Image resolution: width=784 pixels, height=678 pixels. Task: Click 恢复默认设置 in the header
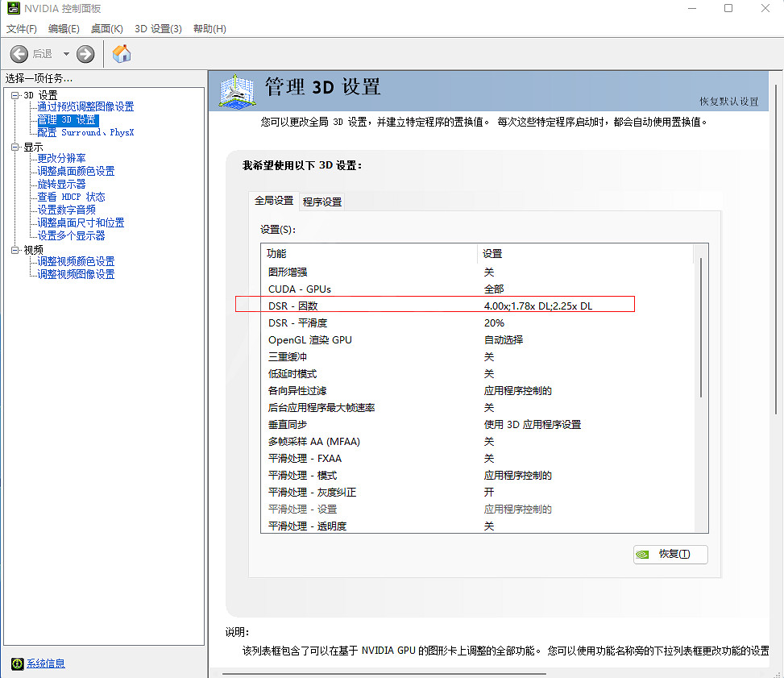pyautogui.click(x=728, y=102)
